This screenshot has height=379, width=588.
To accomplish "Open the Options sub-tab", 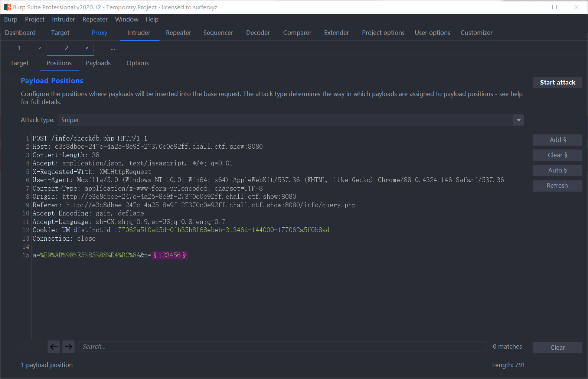I will (x=138, y=63).
